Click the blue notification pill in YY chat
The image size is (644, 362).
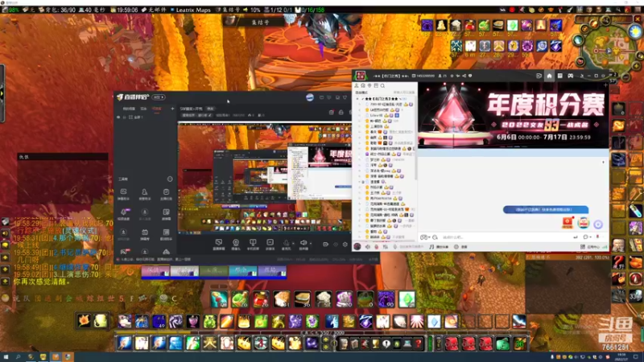[546, 210]
